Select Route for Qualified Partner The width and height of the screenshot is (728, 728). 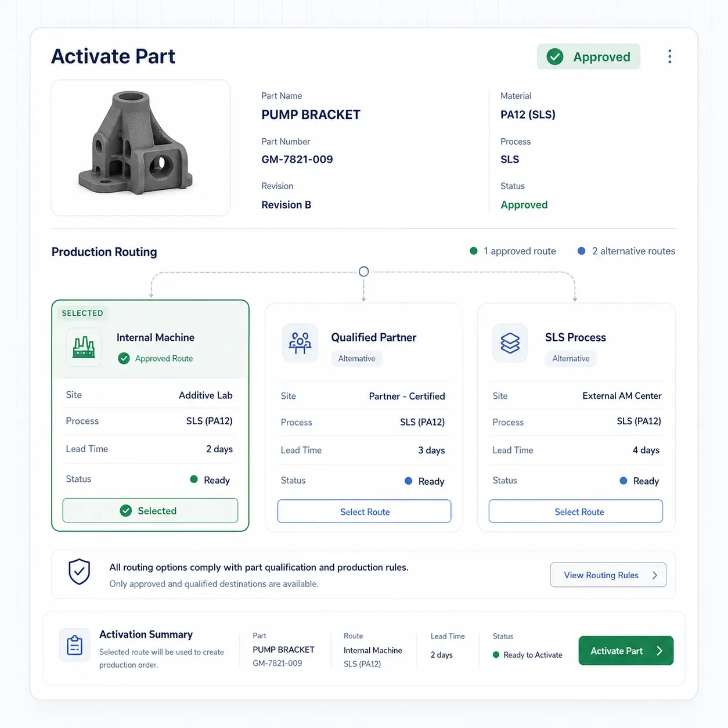pyautogui.click(x=364, y=511)
